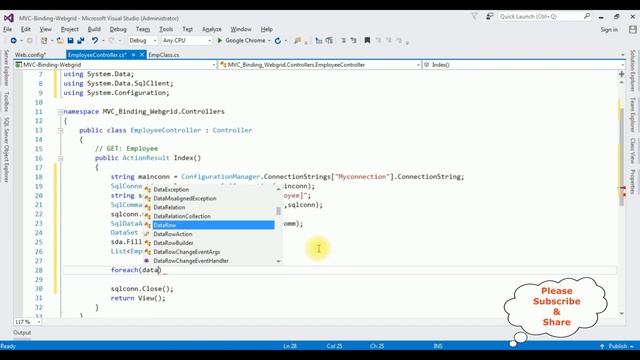The height and width of the screenshot is (360, 640).
Task: Start debugging with the green play icon
Action: click(x=220, y=40)
